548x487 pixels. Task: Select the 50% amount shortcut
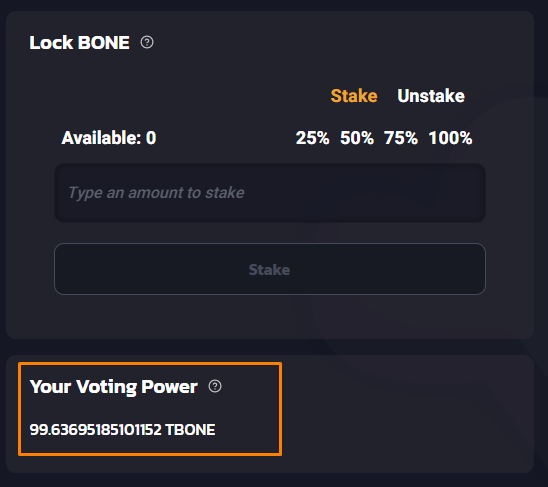(357, 138)
